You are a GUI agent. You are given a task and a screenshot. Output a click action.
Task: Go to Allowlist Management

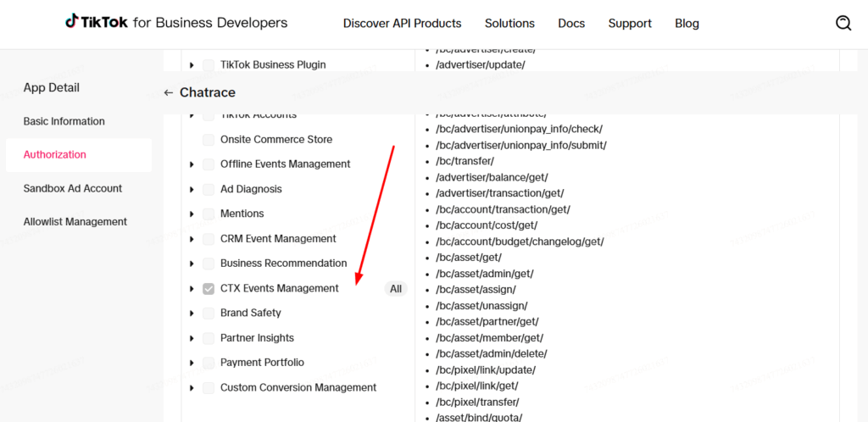[x=75, y=221]
